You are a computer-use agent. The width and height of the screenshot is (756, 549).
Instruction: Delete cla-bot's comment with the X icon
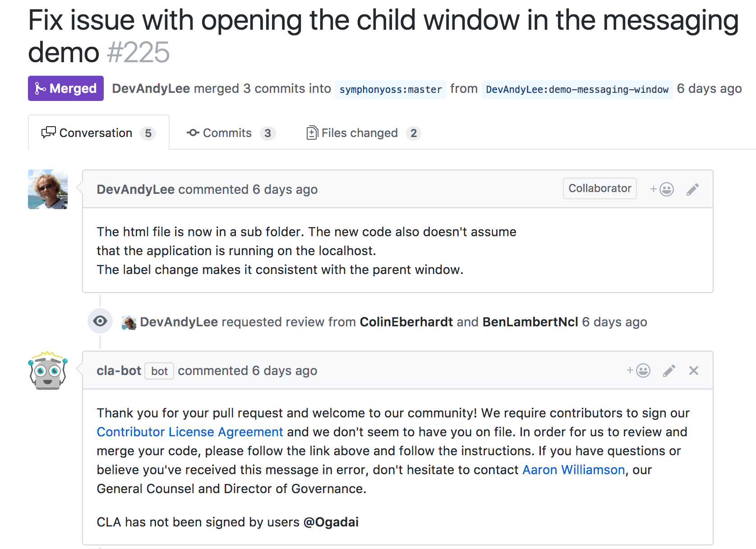(x=694, y=371)
